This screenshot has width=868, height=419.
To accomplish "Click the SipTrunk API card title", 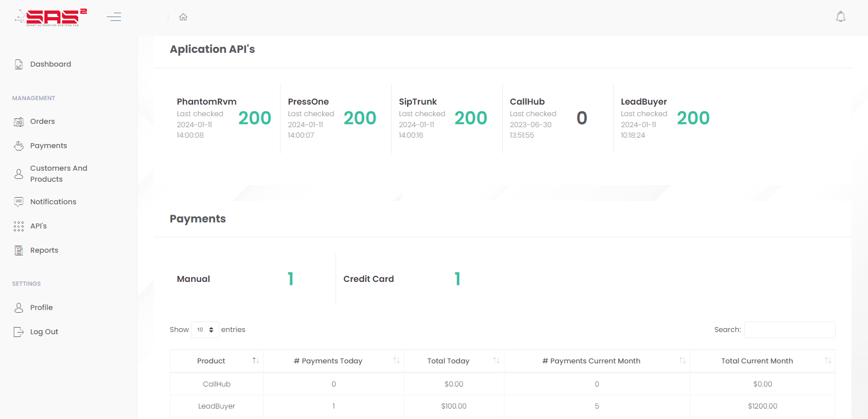I will coord(418,102).
